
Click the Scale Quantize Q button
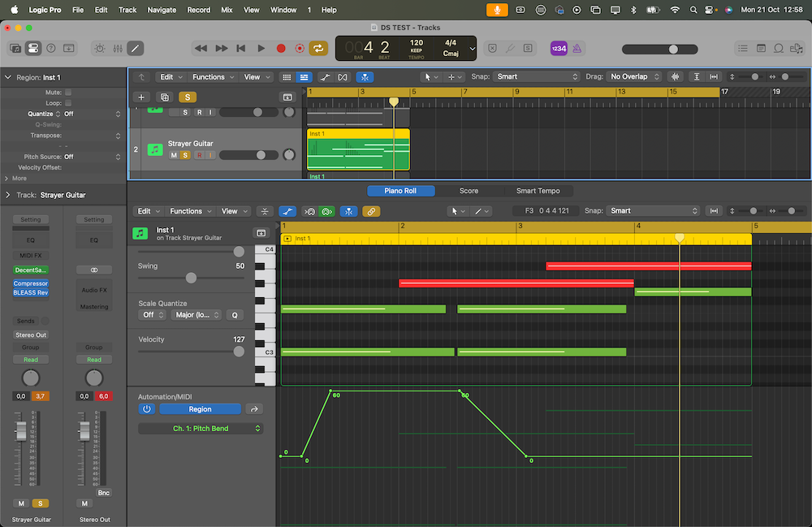click(x=235, y=315)
